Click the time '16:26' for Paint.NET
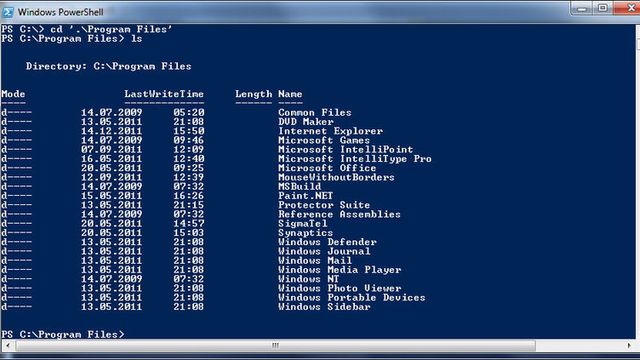 [189, 196]
